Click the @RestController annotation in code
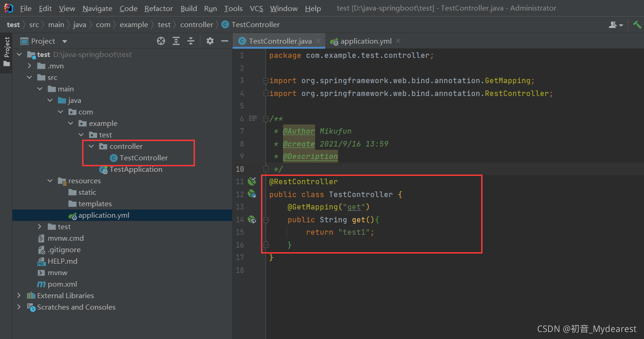 [304, 181]
